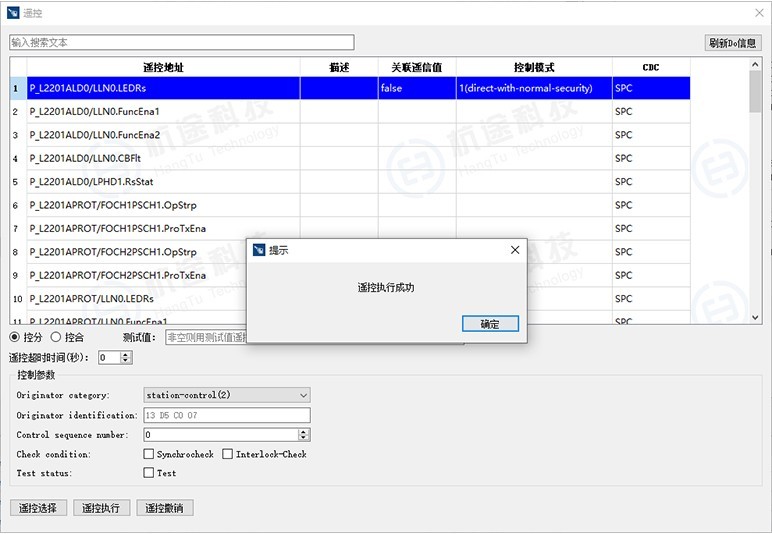The height and width of the screenshot is (534, 772).
Task: Enable the Synchrocheck checkbox
Action: pos(149,454)
